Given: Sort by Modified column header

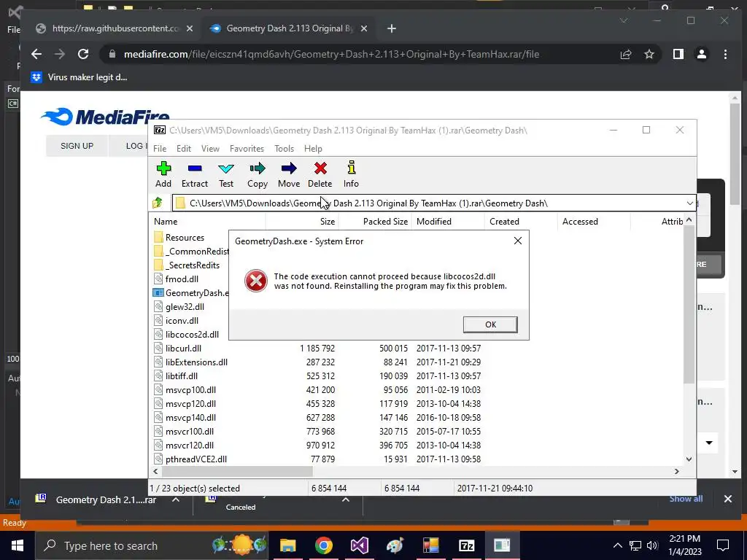Looking at the screenshot, I should pyautogui.click(x=448, y=221).
